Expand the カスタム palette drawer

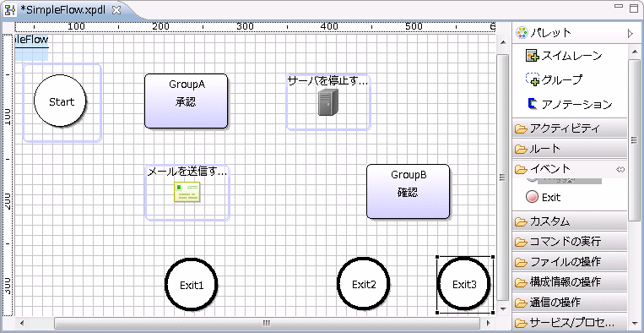(570, 221)
